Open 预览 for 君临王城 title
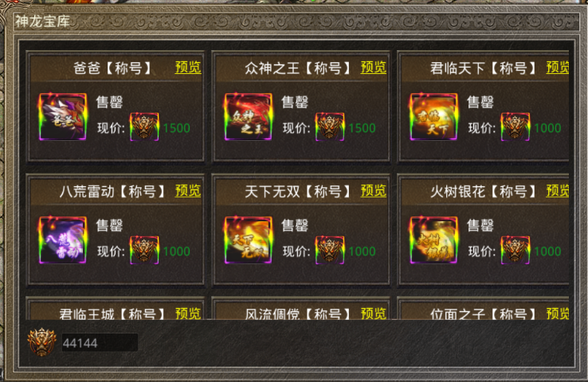 pos(188,313)
